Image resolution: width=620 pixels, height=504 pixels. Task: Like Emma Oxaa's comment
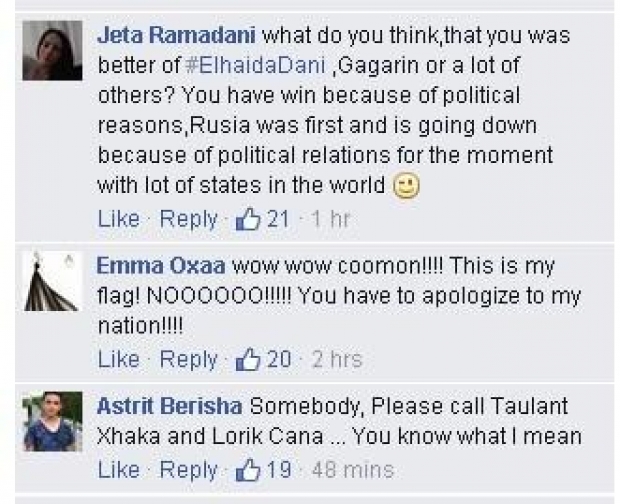[x=118, y=359]
